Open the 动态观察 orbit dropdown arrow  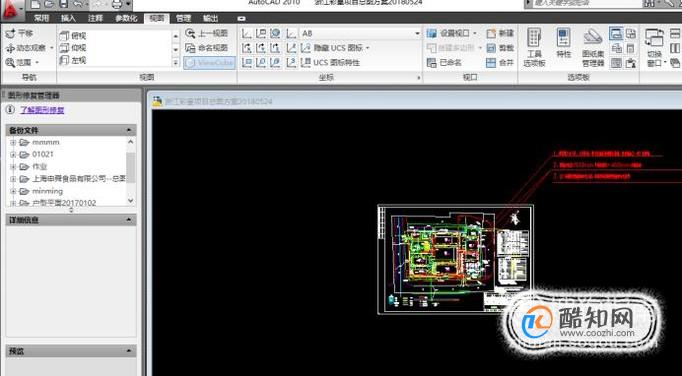point(52,48)
